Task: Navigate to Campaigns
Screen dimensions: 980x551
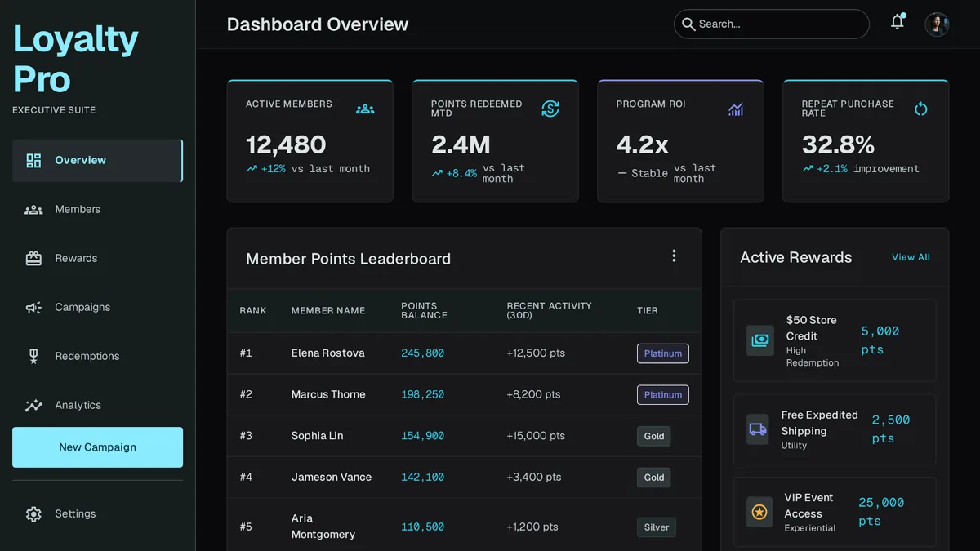Action: pyautogui.click(x=97, y=308)
